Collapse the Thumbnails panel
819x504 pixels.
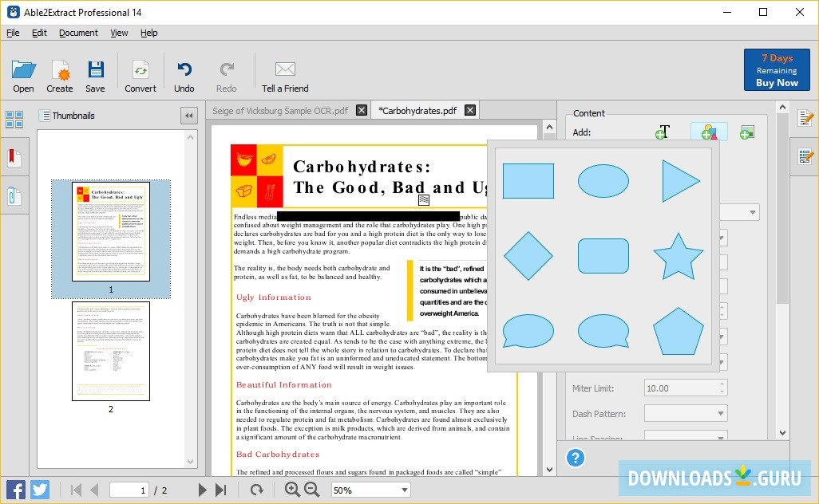pos(189,116)
